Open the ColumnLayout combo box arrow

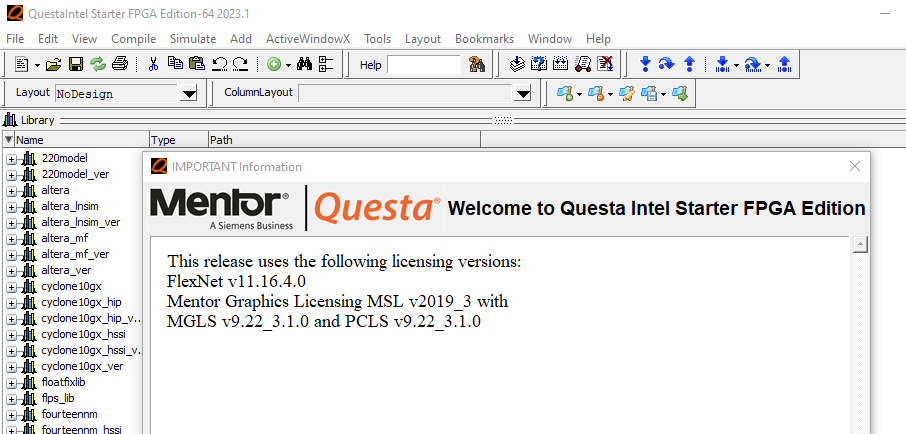[x=523, y=94]
